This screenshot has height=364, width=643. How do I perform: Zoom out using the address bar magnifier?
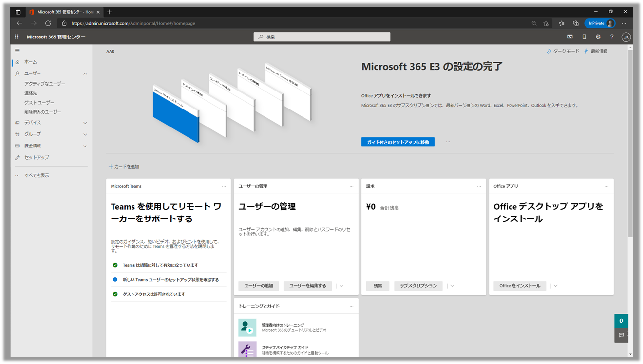[534, 23]
